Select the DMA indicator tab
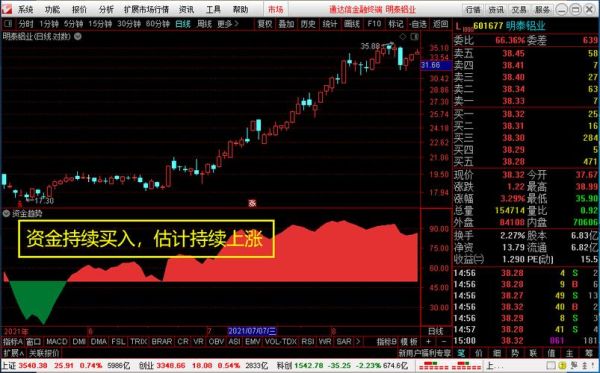The image size is (600, 373). click(99, 341)
